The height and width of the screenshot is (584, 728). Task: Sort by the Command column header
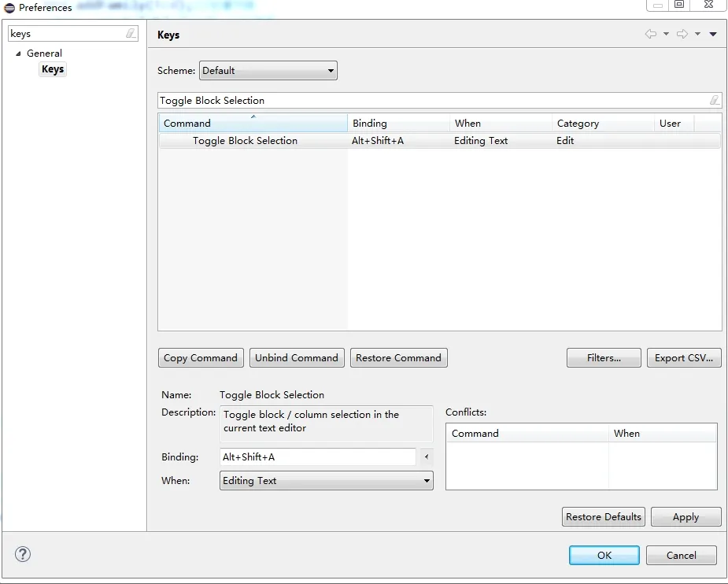click(x=253, y=123)
